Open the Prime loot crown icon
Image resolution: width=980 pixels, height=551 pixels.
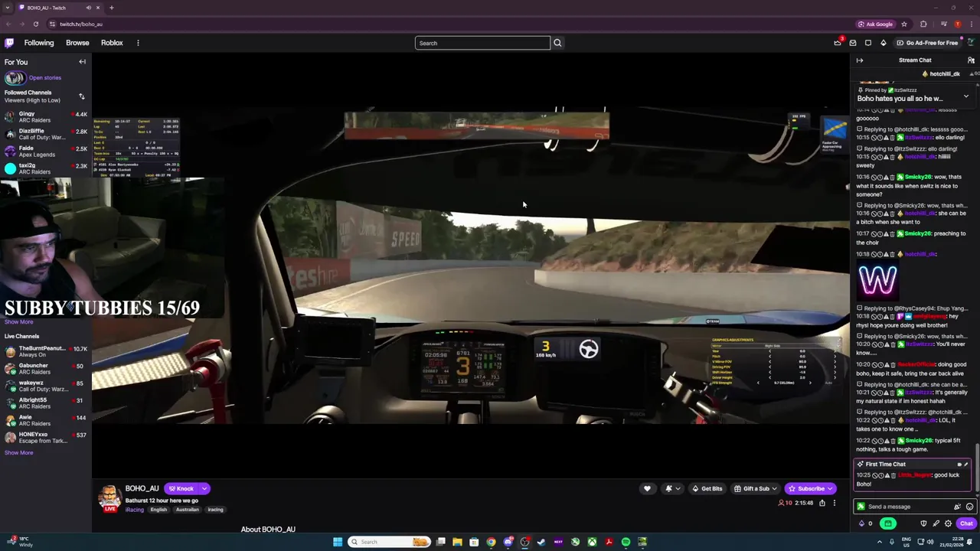pyautogui.click(x=838, y=43)
